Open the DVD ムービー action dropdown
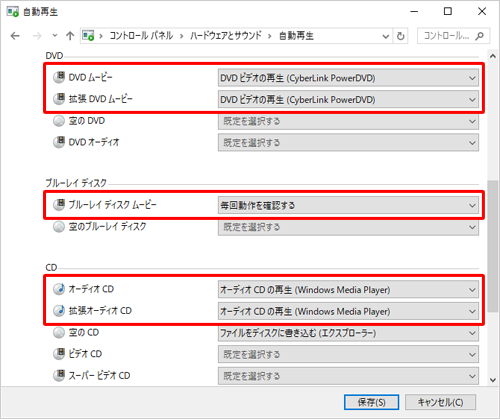The width and height of the screenshot is (500, 419). click(348, 78)
